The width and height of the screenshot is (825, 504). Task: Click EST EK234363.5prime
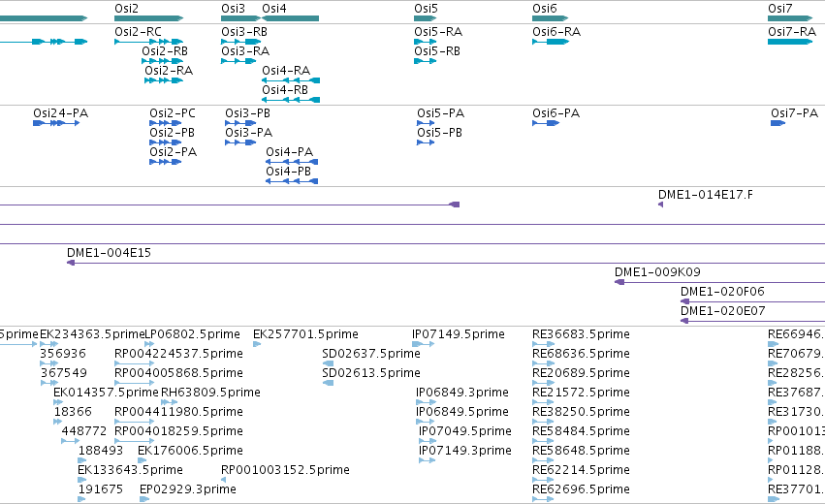click(x=92, y=334)
